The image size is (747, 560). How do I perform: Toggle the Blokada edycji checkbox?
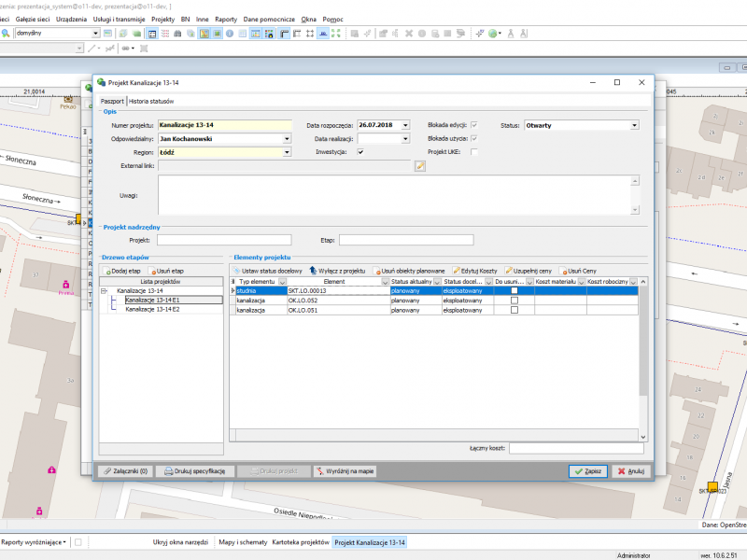[474, 125]
